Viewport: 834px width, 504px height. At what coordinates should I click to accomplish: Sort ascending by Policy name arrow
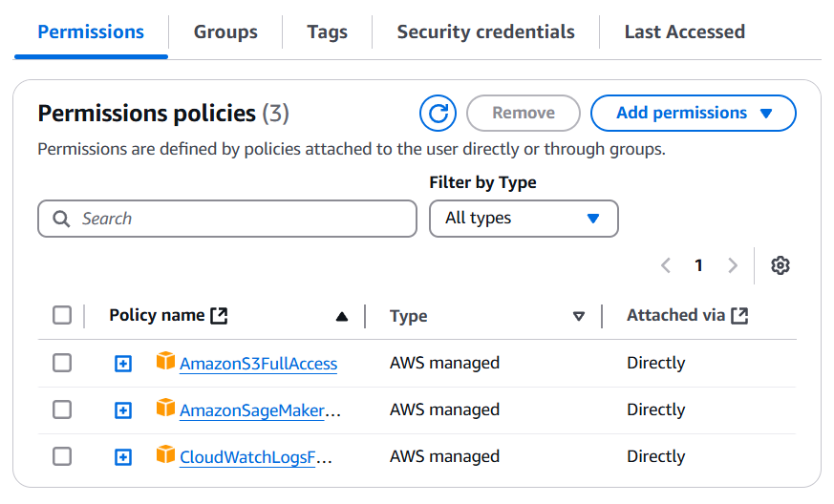tap(342, 317)
